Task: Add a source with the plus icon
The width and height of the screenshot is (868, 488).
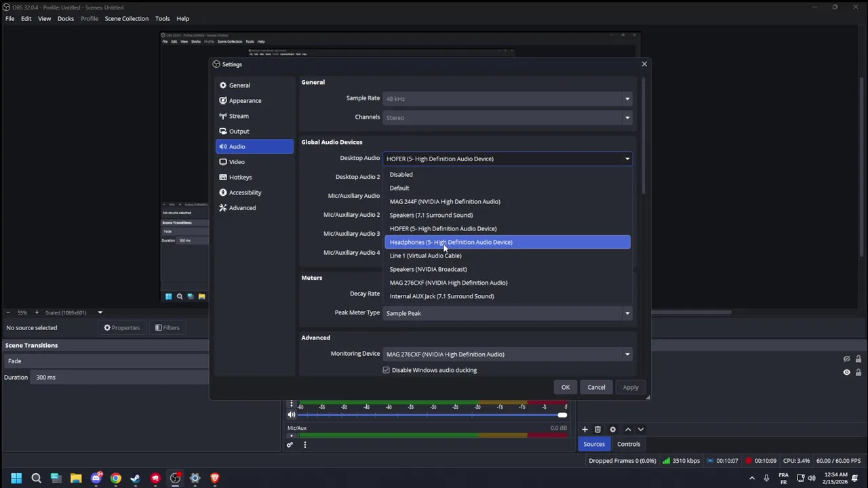Action: 585,429
